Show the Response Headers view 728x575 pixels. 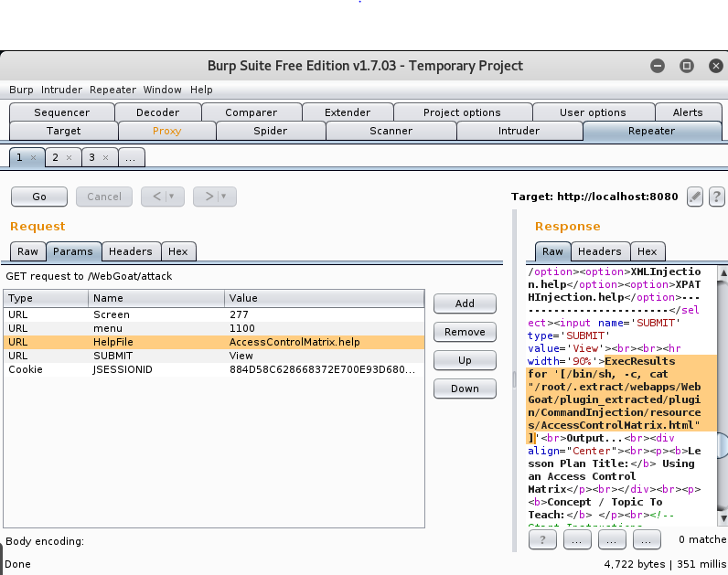point(600,251)
